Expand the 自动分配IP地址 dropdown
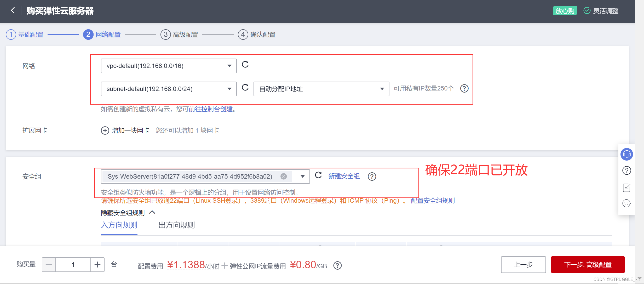The width and height of the screenshot is (644, 284). (x=321, y=89)
